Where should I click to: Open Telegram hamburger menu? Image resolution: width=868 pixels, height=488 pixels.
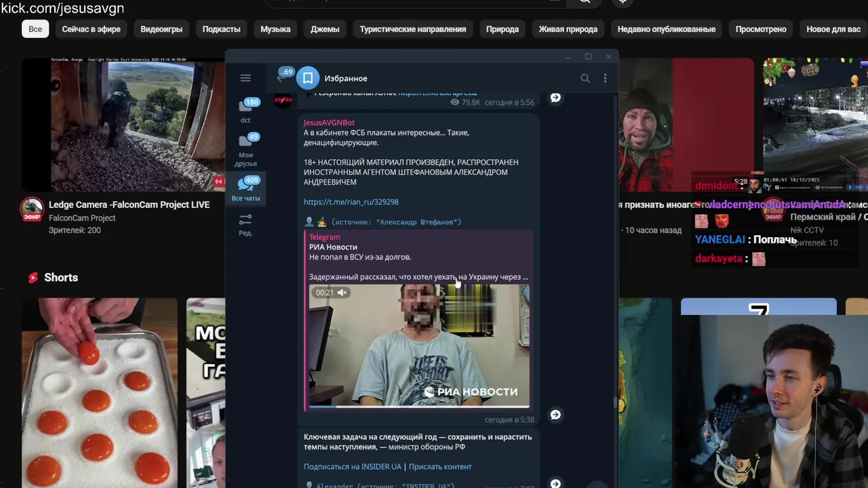[245, 78]
